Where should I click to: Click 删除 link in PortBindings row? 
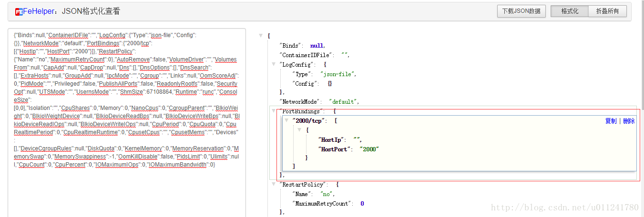coord(629,121)
